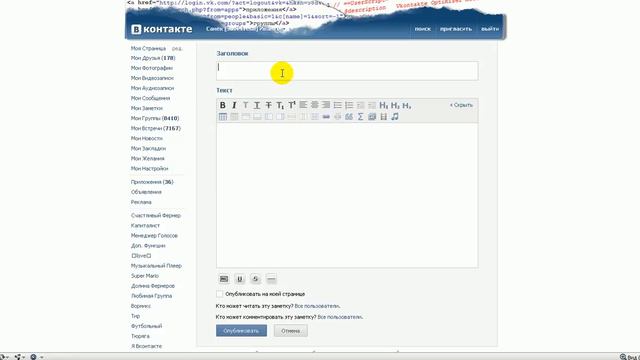Hide toolbar via 'Скрыть' link
This screenshot has width=640, height=360.
point(462,105)
